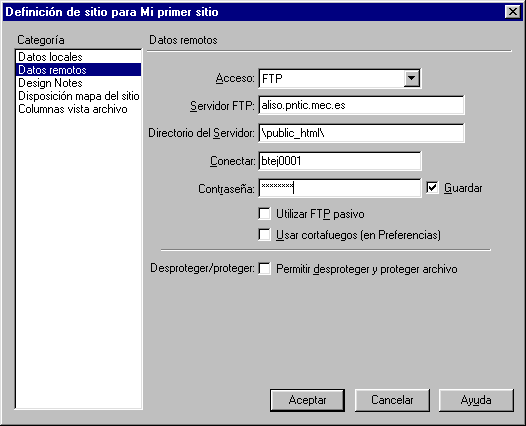Open the Acceso dropdown arrow
This screenshot has height=426, width=526.
coord(412,78)
